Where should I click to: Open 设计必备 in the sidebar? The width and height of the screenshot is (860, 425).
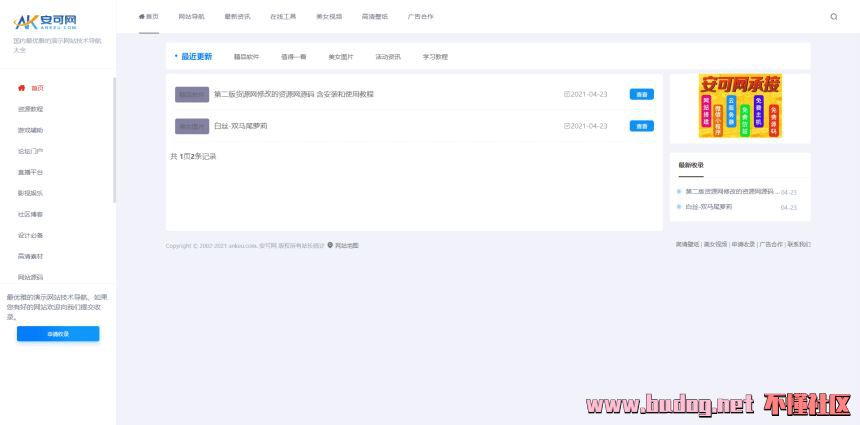point(30,235)
